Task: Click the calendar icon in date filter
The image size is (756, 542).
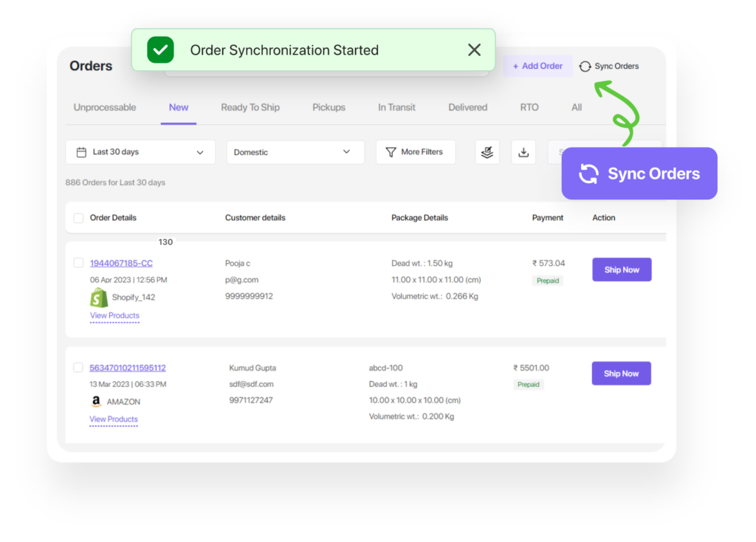Action: (x=82, y=152)
